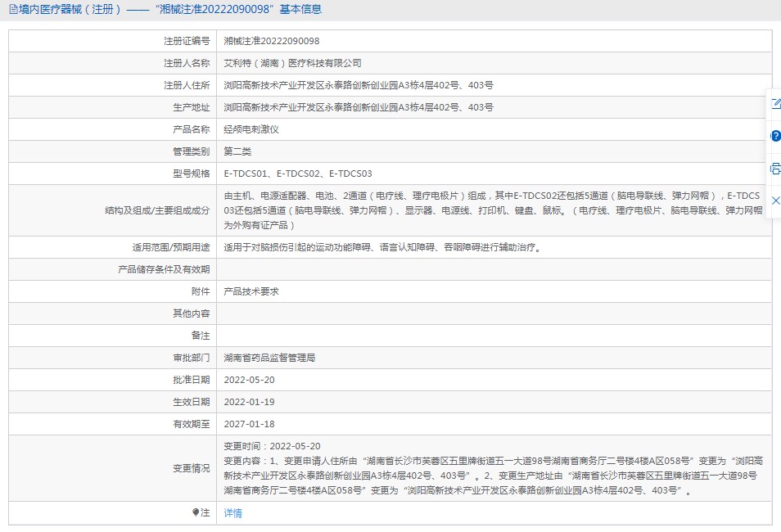Click approving department 湖南省药品监督管理局
Screen dimensions: 781x532
tap(269, 358)
